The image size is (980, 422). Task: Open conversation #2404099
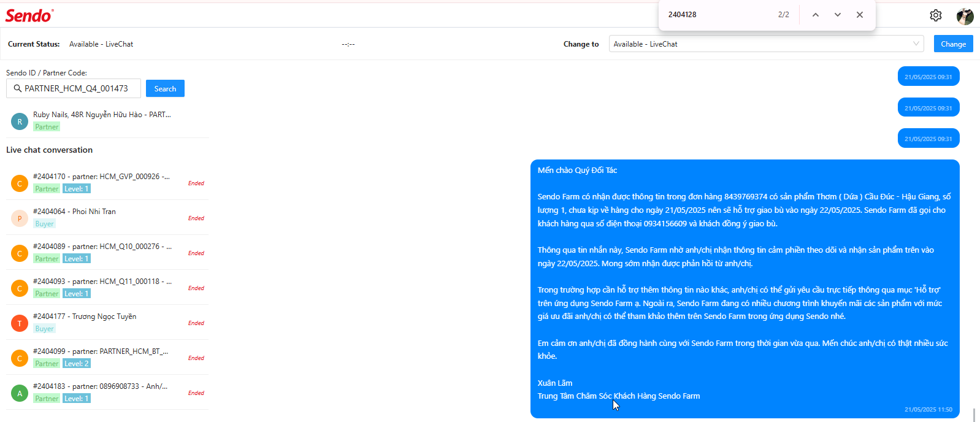(107, 358)
